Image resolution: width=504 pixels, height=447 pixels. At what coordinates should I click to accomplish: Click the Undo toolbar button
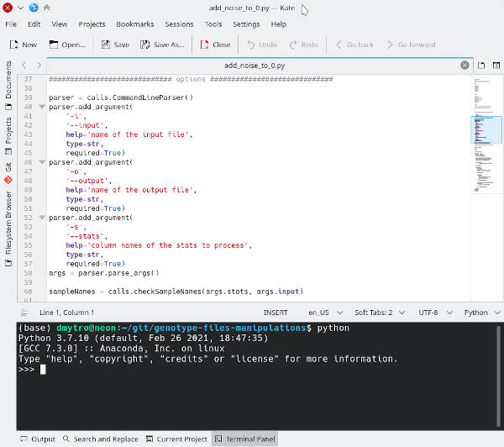click(262, 45)
